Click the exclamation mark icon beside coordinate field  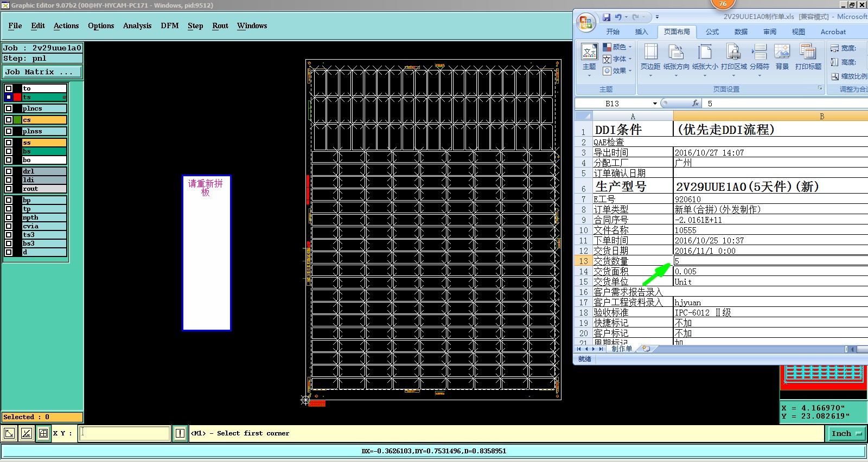point(180,433)
